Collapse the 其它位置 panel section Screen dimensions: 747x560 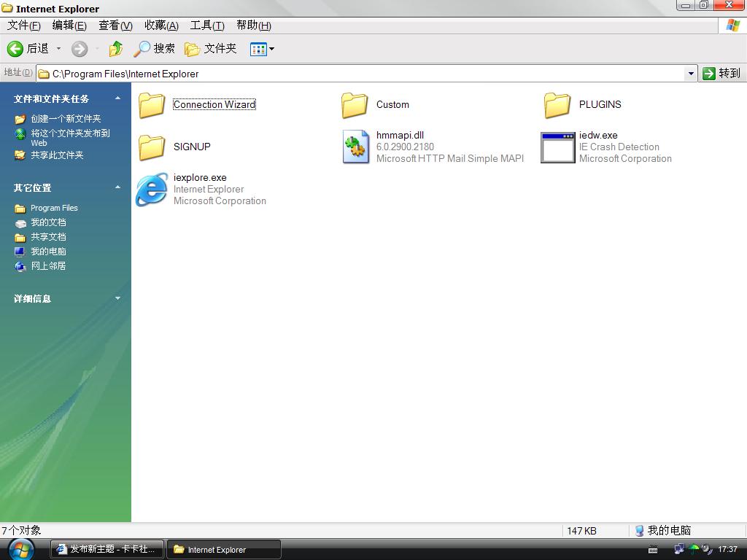pos(117,187)
